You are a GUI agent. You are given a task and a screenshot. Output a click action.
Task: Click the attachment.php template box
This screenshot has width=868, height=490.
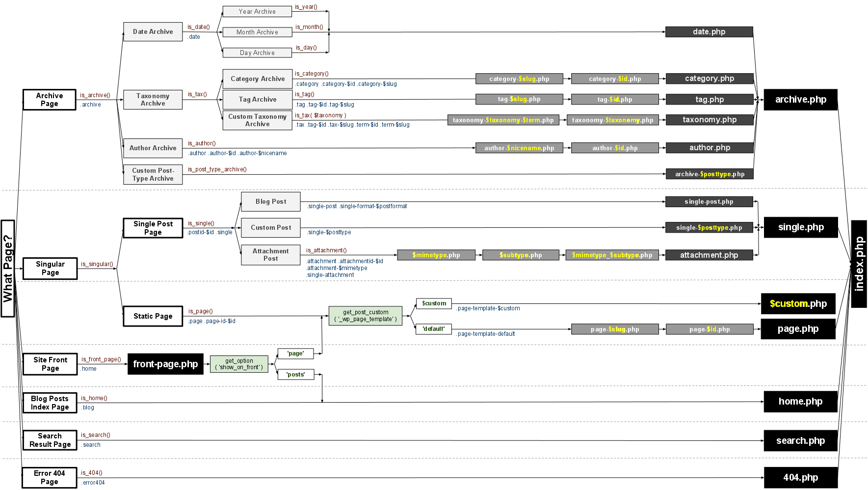tap(709, 255)
